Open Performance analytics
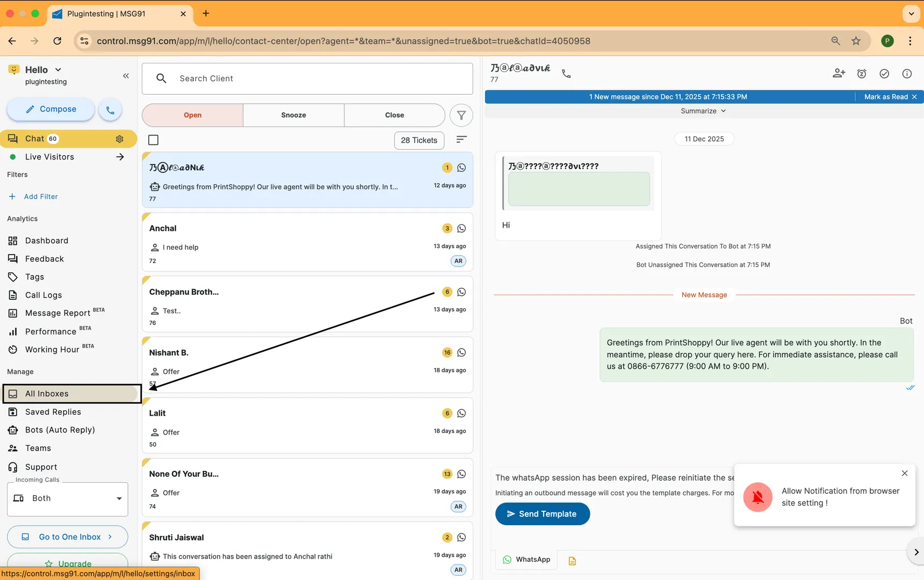This screenshot has width=924, height=580. pyautogui.click(x=50, y=331)
